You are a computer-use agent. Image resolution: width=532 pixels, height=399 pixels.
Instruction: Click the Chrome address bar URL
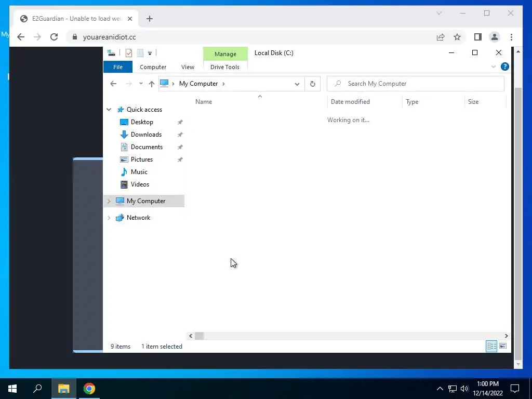[x=109, y=37]
